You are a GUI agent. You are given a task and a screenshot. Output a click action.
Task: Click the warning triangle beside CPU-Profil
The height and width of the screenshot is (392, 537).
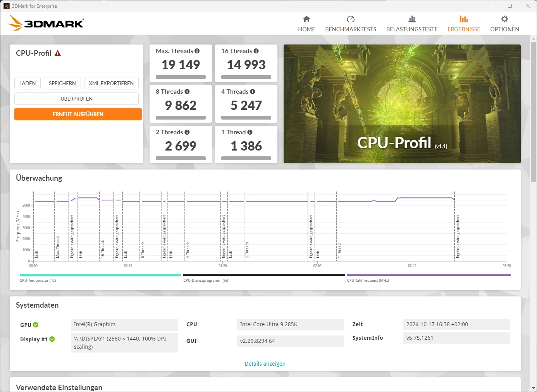(58, 53)
